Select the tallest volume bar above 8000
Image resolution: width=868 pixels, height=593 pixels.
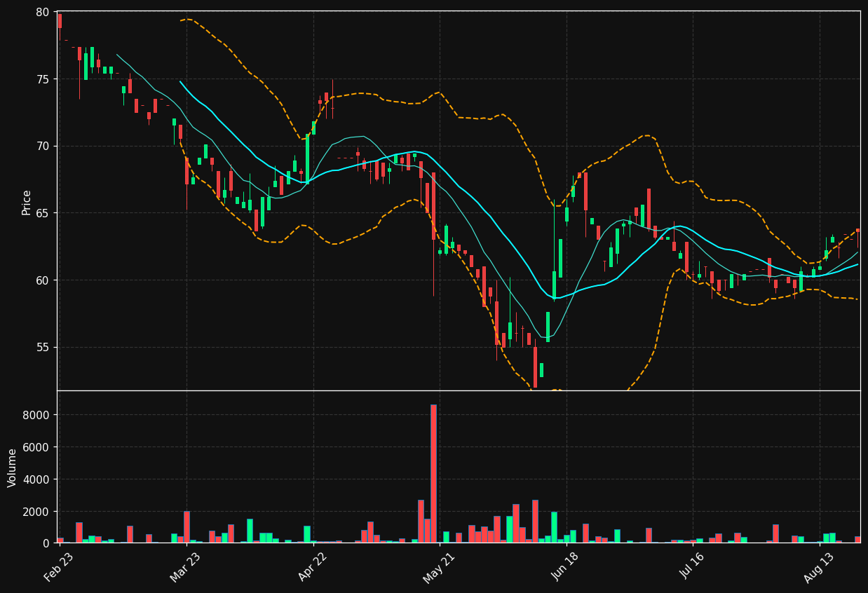pyautogui.click(x=433, y=473)
